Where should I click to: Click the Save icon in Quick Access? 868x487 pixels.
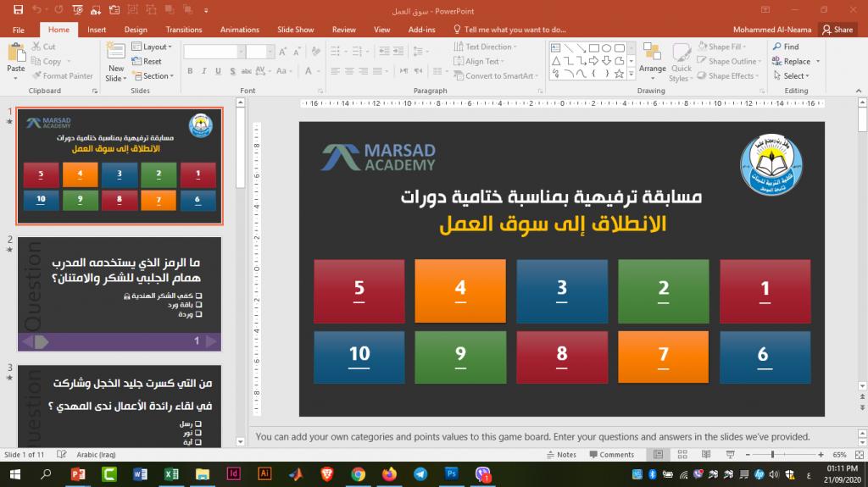(18, 11)
